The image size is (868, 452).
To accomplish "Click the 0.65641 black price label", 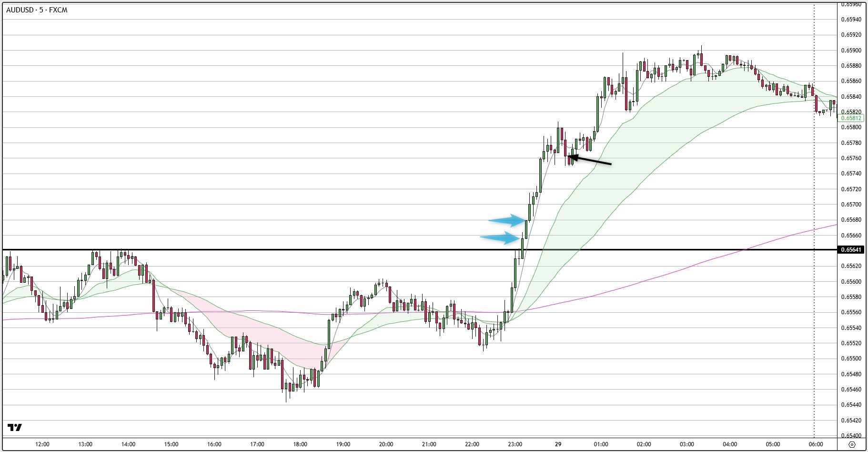I will coord(851,249).
